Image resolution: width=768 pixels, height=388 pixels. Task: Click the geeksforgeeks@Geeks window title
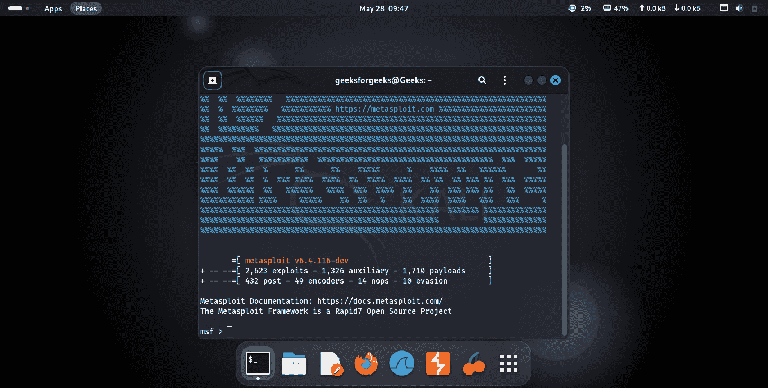click(x=383, y=80)
